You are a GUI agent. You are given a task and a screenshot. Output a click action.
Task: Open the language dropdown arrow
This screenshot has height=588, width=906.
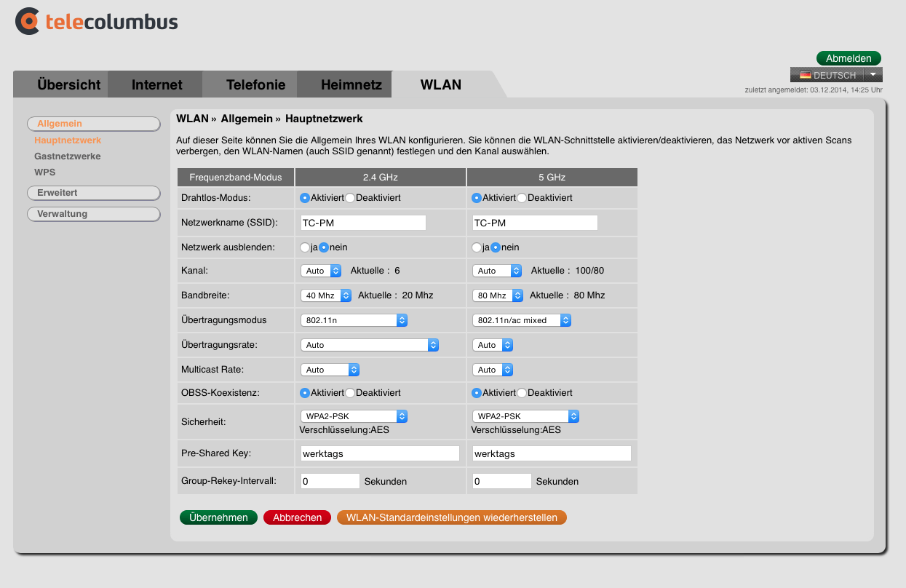pos(873,75)
